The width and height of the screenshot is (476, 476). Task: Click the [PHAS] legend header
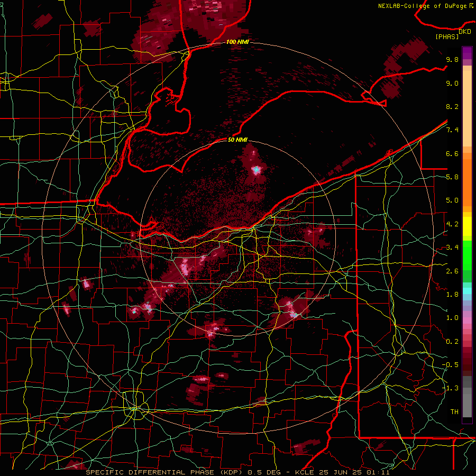coord(447,37)
